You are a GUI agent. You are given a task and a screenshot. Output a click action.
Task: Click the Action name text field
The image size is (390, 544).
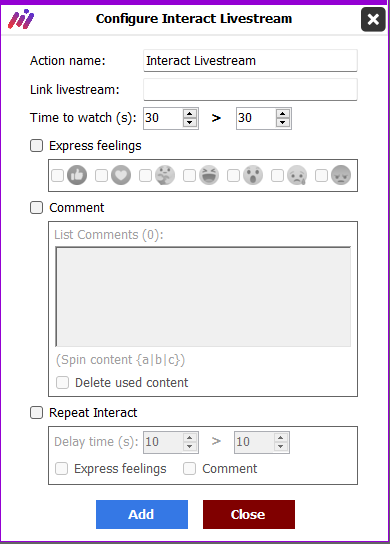click(x=250, y=60)
